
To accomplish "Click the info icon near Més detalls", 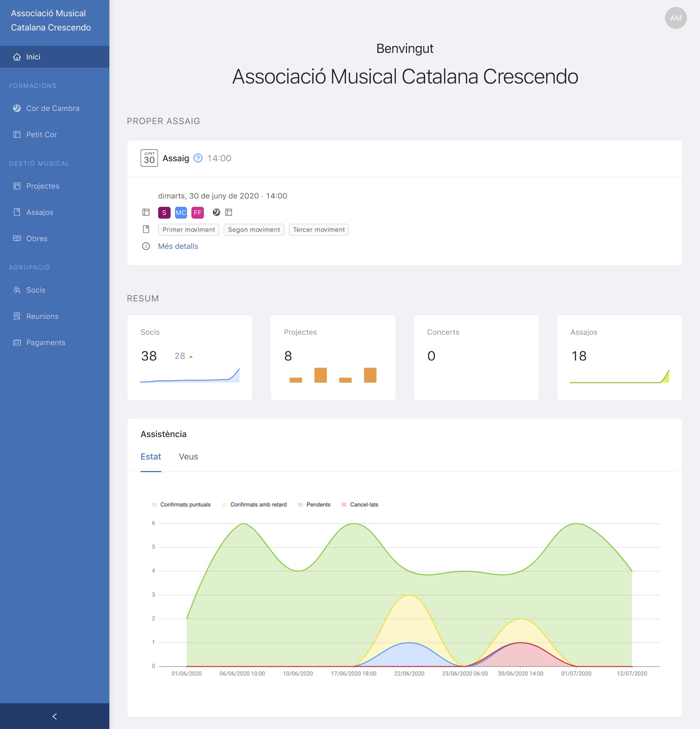I will (146, 246).
